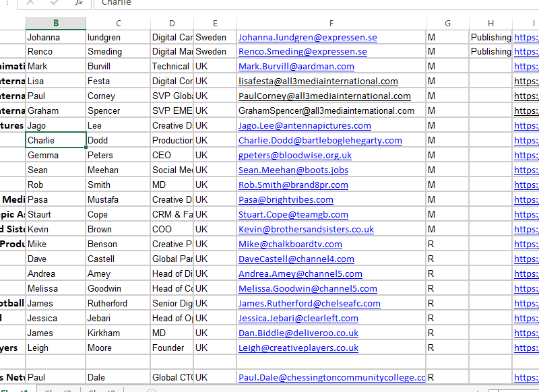Switch to the second sheet tab

(58, 390)
